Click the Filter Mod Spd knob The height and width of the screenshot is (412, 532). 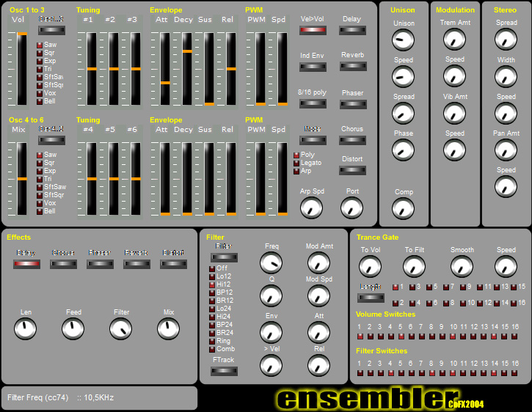(x=318, y=295)
